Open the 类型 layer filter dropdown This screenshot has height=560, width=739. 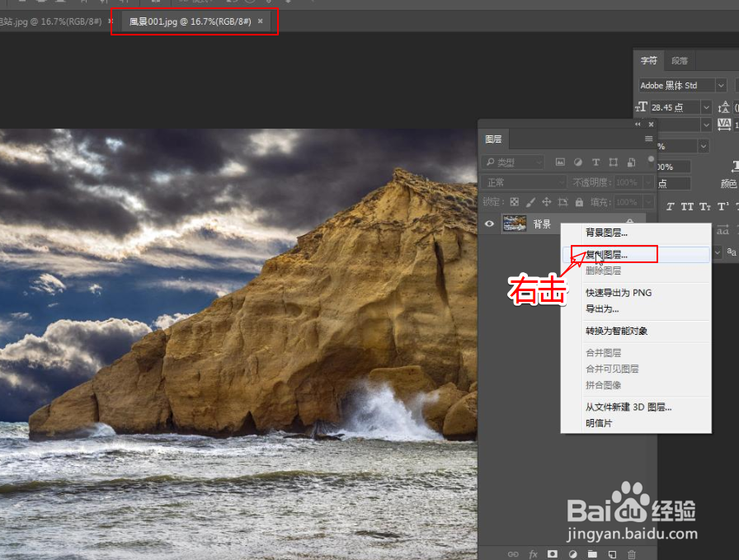coord(513,162)
